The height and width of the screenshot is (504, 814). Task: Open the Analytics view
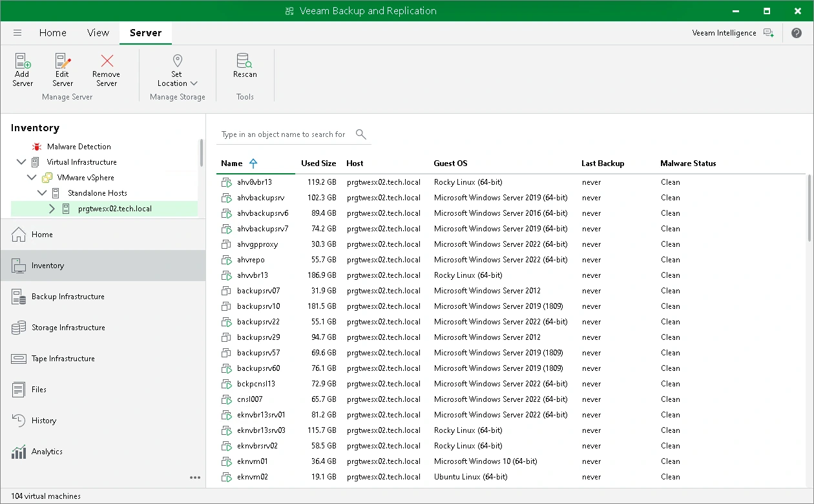click(103, 452)
